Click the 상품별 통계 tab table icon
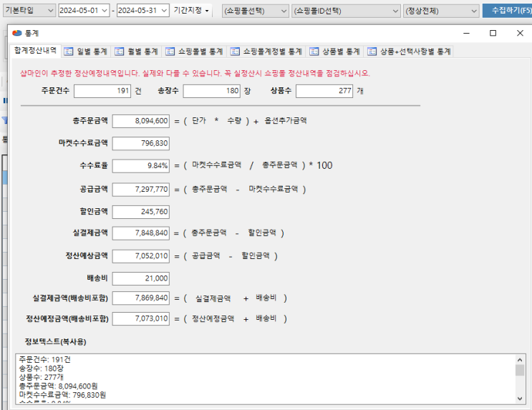The height and width of the screenshot is (410, 532). [x=314, y=52]
